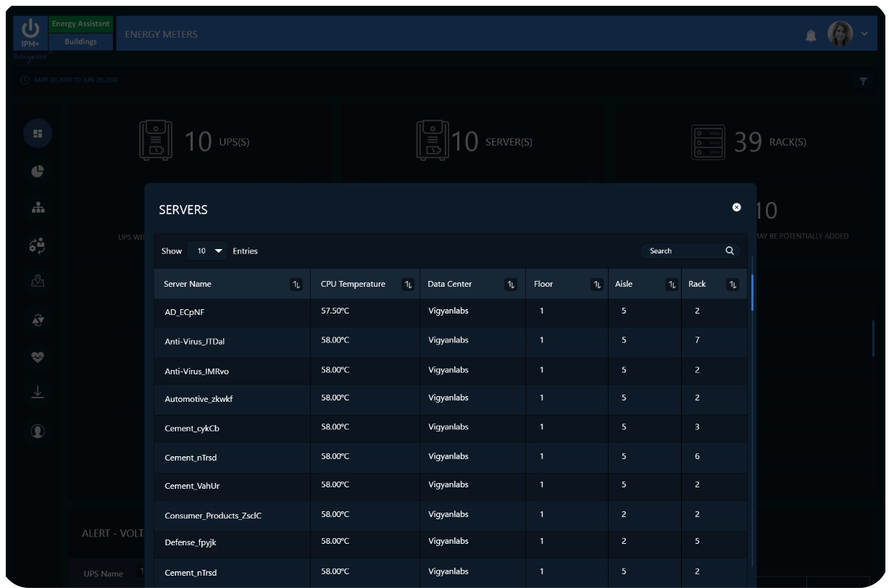Select the AD_ECpNF server row
Image resolution: width=889 pixels, height=588 pixels.
pos(451,313)
